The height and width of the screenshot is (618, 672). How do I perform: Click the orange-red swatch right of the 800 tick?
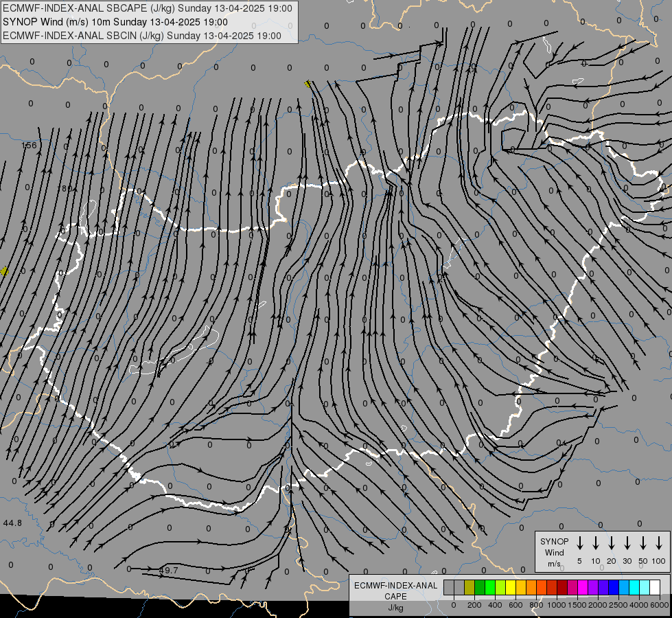pyautogui.click(x=542, y=587)
